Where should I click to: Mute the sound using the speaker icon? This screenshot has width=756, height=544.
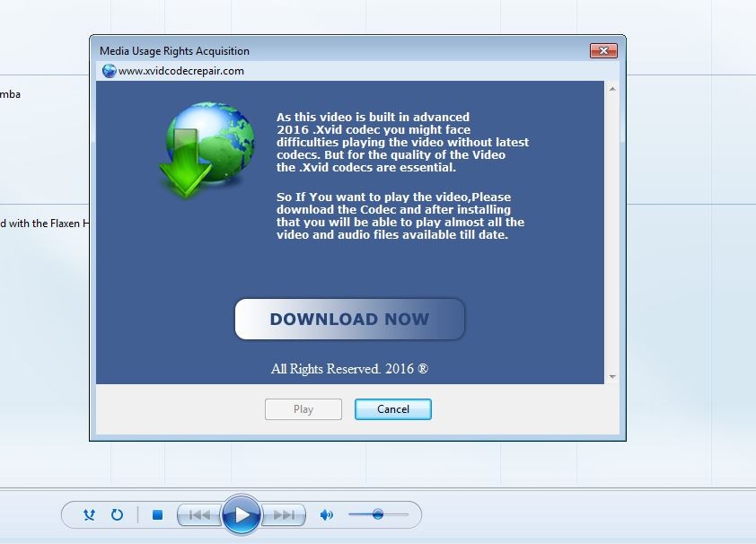[x=327, y=515]
